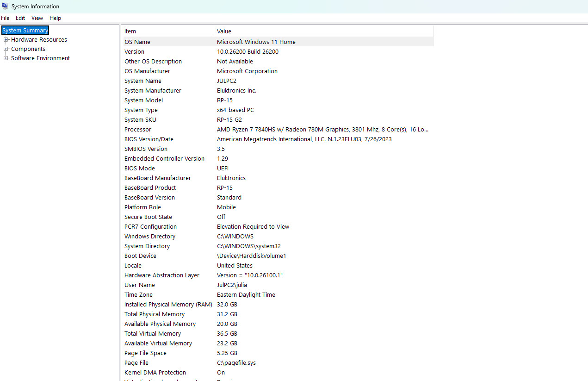Open the View menu
588x381 pixels.
click(x=37, y=18)
